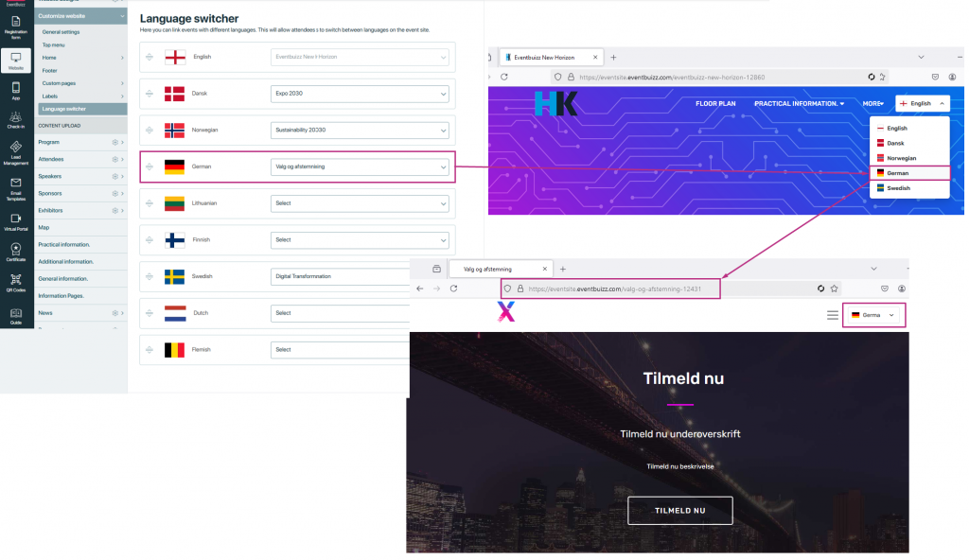The width and height of the screenshot is (969, 560).
Task: Open the Swedish event dropdown
Action: point(341,276)
